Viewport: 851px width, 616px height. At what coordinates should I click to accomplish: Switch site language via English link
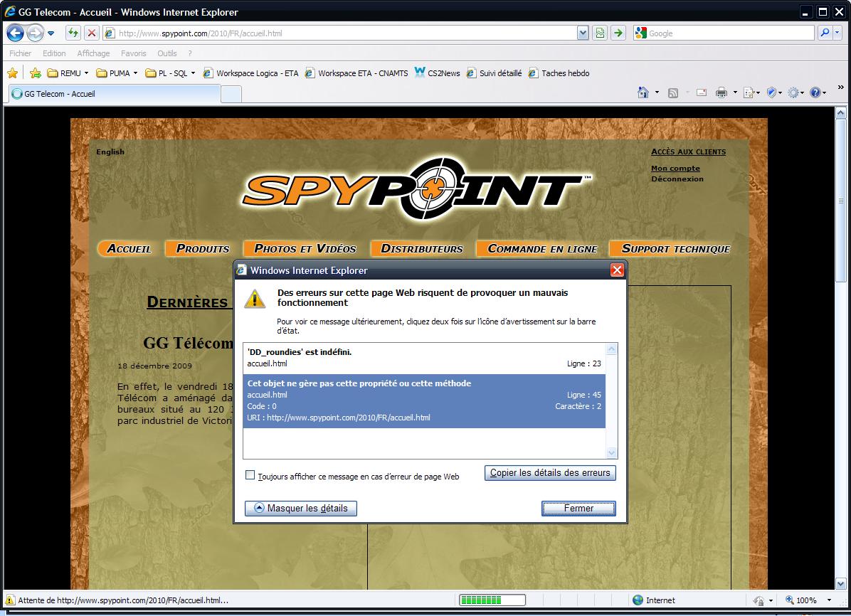point(110,152)
